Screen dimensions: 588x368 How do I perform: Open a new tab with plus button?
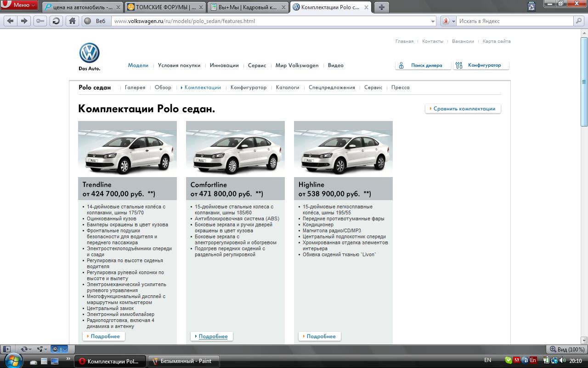tap(381, 7)
